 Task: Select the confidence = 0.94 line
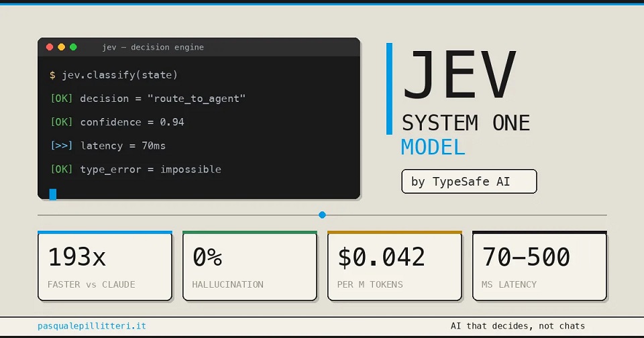click(x=117, y=122)
